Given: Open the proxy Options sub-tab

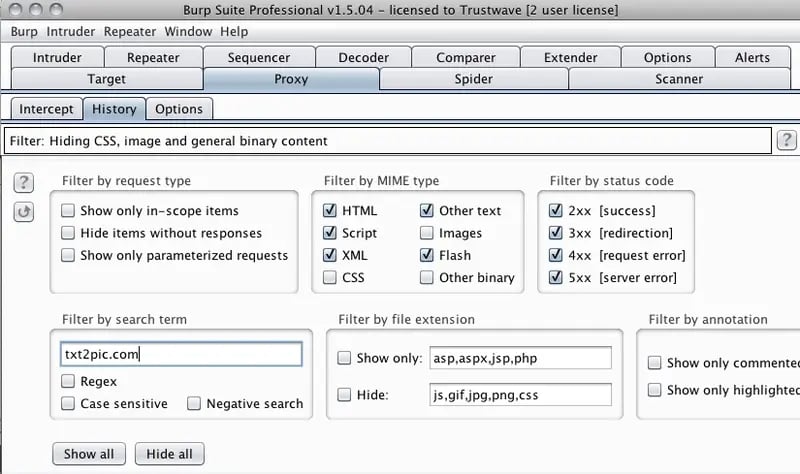Looking at the screenshot, I should 179,109.
